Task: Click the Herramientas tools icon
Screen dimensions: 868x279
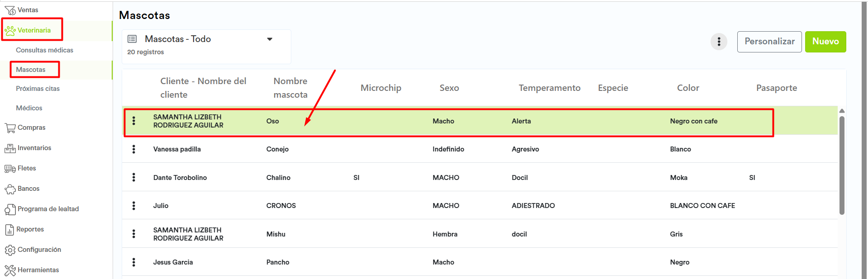Action: pos(9,270)
